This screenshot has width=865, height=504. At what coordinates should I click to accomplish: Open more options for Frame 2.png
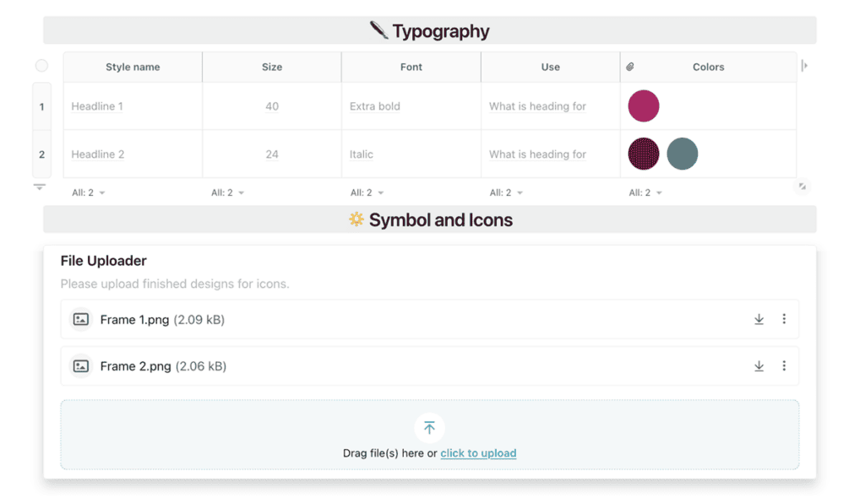784,366
